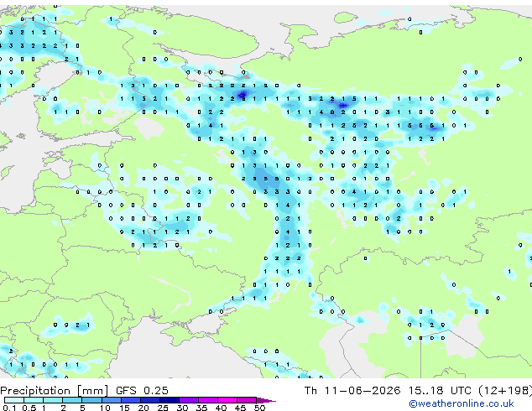
Task: Select the 2–5 mm legend swatch
Action: point(72,400)
